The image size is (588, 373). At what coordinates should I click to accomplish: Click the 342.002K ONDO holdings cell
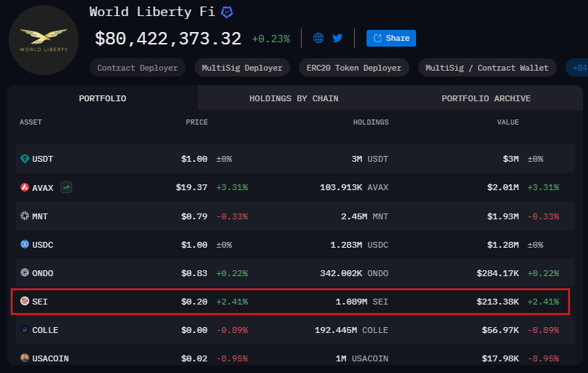pos(354,273)
